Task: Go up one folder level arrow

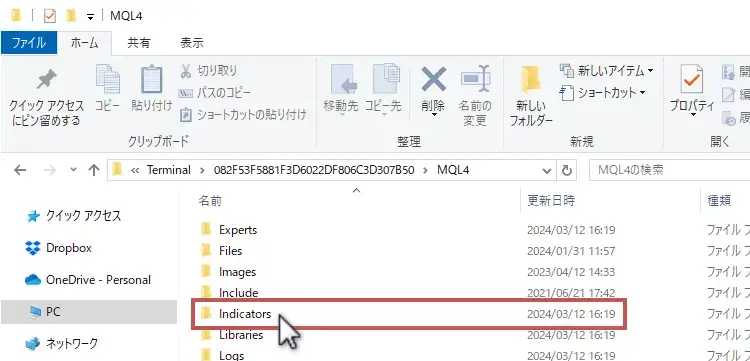Action: (94, 170)
